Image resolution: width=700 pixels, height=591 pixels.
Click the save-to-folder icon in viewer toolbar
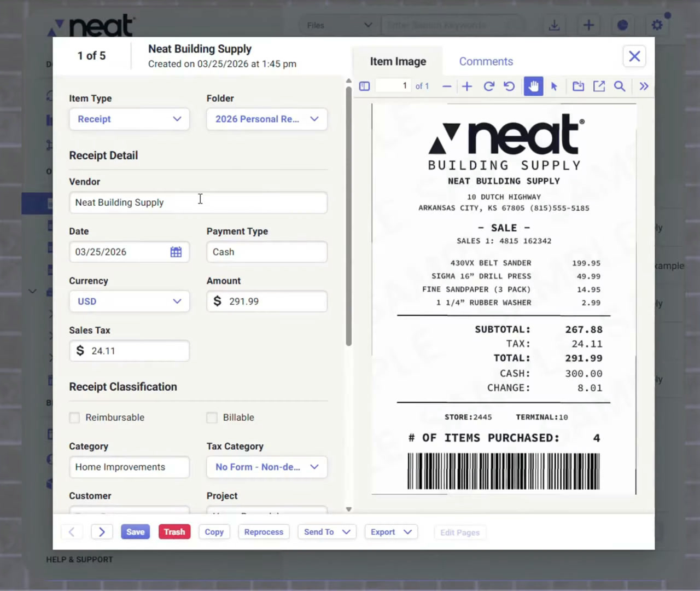coord(578,86)
